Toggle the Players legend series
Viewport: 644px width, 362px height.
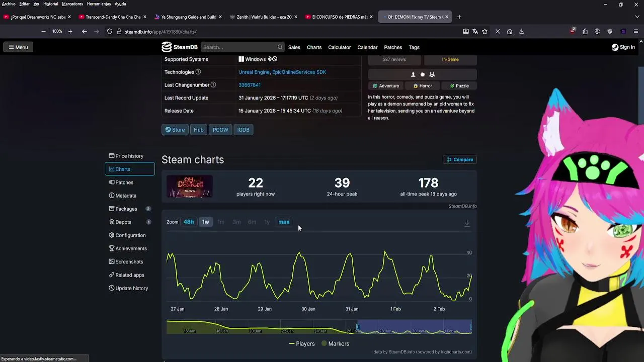302,344
